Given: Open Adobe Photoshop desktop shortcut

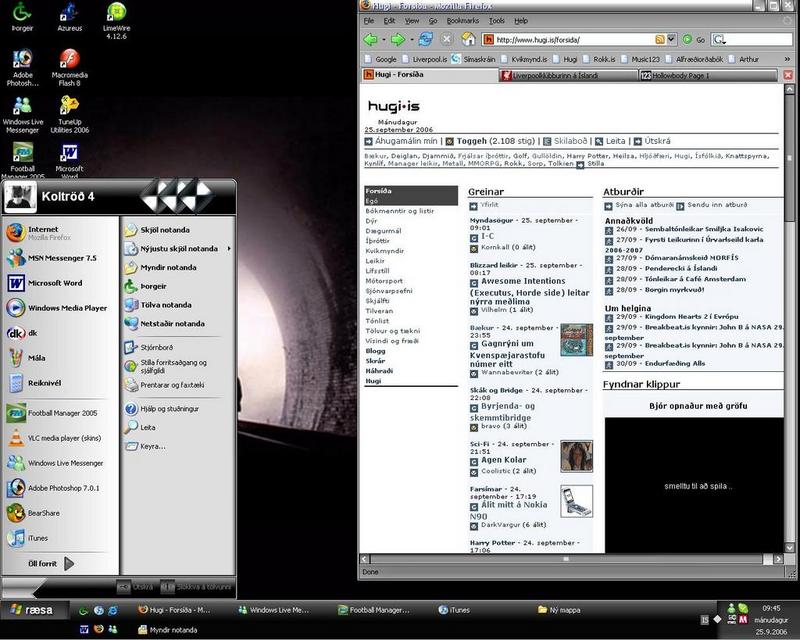Looking at the screenshot, I should [x=22, y=67].
